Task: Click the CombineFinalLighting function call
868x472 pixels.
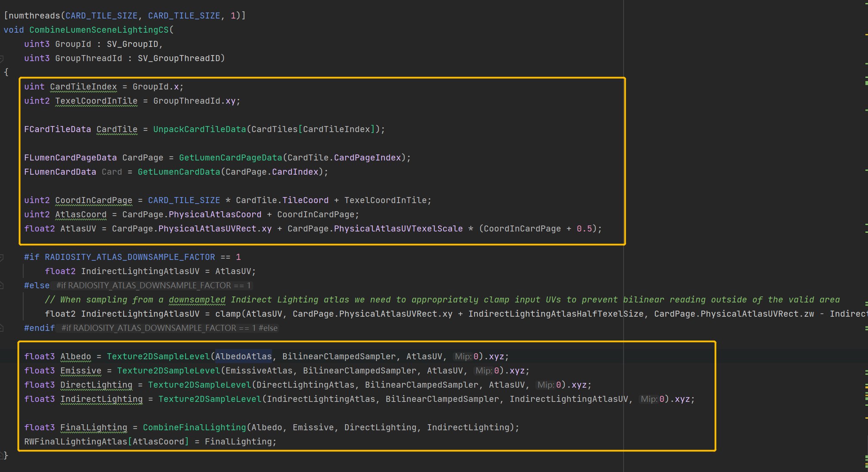Action: point(194,428)
